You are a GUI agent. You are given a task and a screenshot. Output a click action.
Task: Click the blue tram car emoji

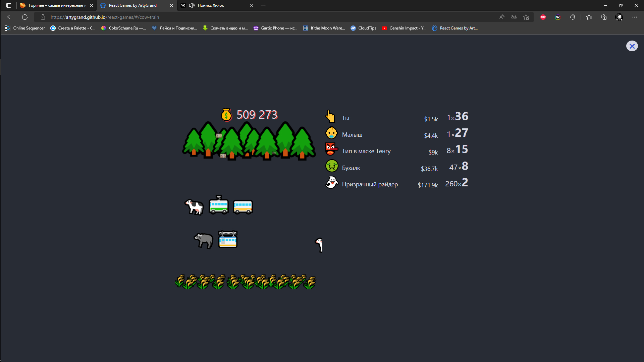pos(228,239)
